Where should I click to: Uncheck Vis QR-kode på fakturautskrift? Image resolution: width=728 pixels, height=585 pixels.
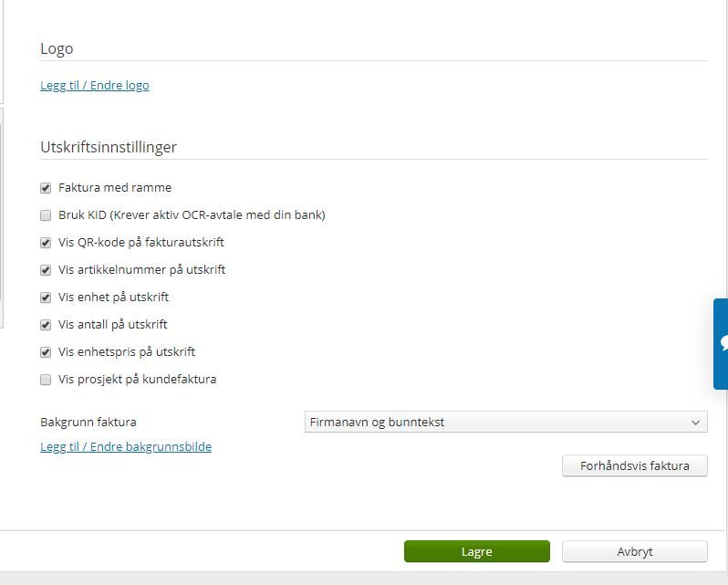[x=46, y=243]
